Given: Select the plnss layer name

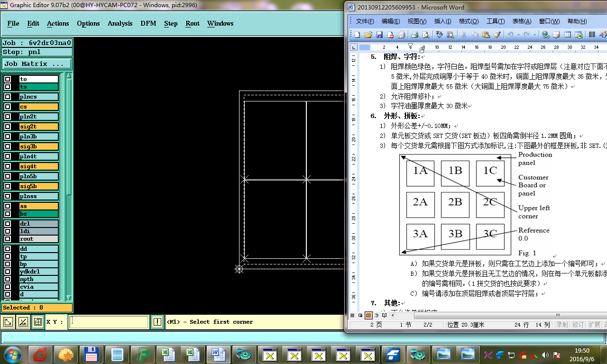Looking at the screenshot, I should [38, 196].
